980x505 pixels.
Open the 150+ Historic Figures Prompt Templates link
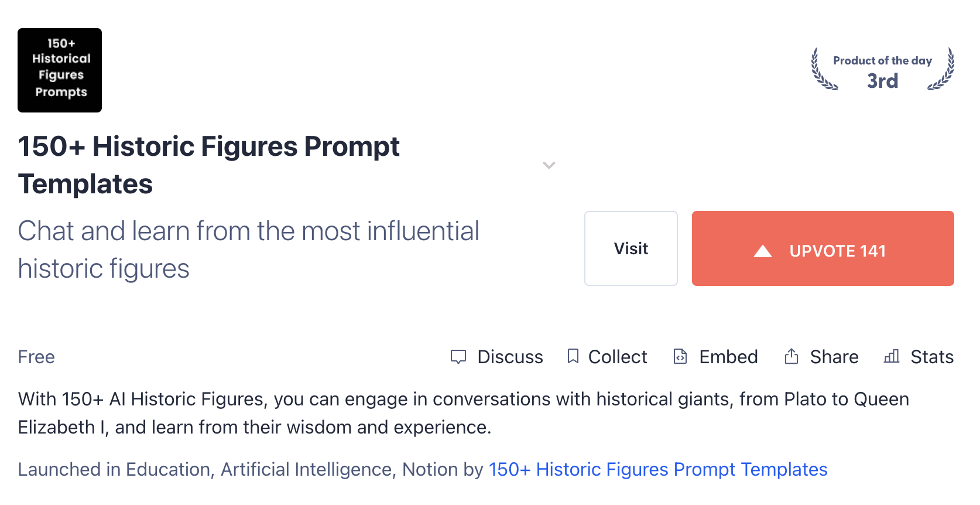click(x=658, y=469)
